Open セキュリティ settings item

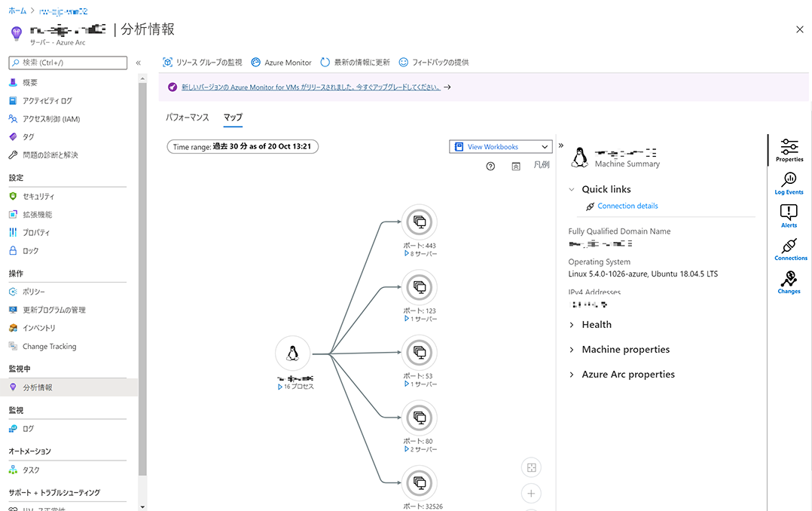click(38, 197)
